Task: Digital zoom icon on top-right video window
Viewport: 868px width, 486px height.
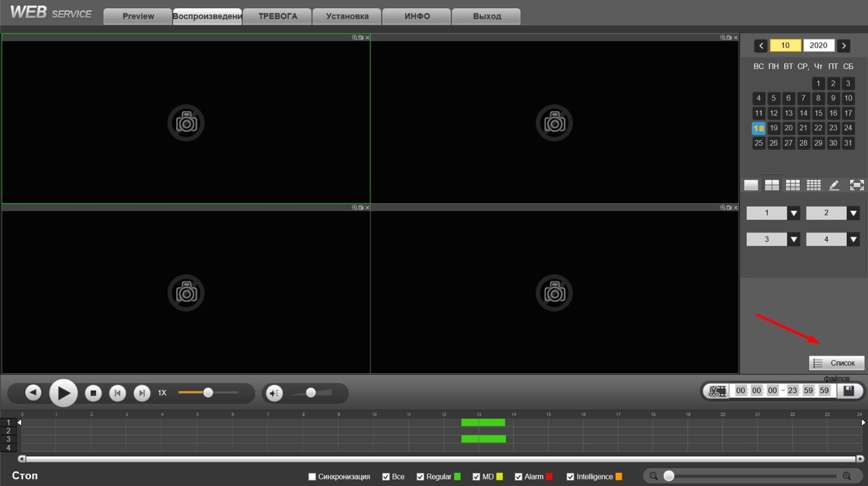Action: coord(722,37)
